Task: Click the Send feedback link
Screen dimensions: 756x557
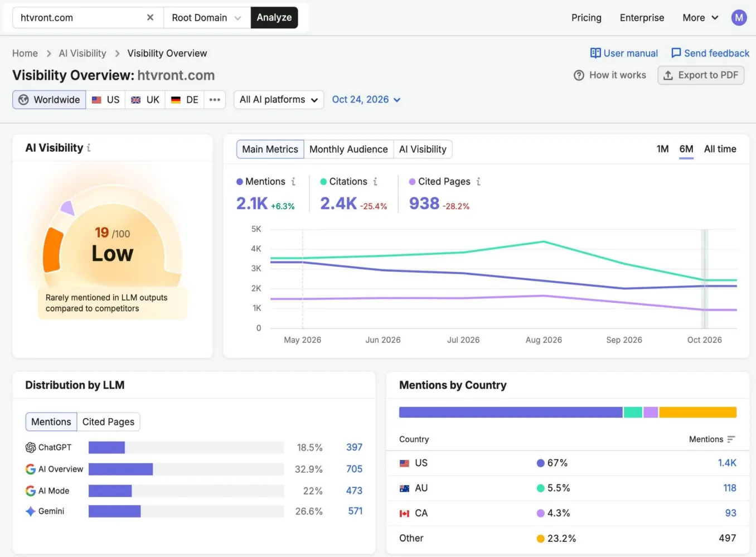Action: 710,54
